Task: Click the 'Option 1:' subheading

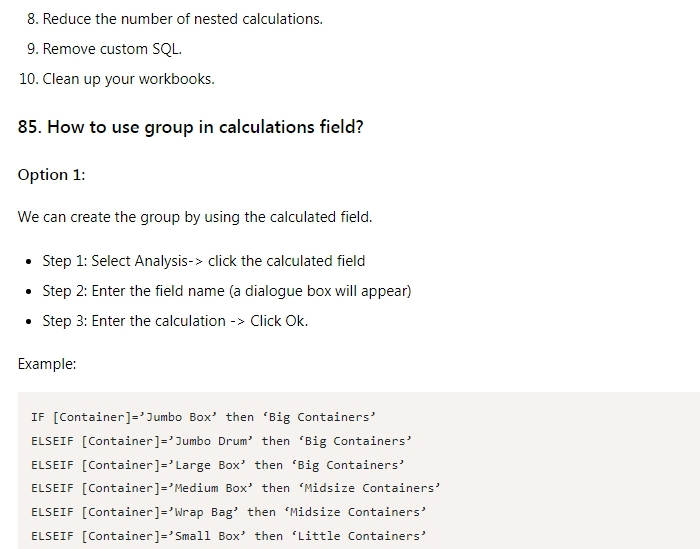Action: point(51,175)
